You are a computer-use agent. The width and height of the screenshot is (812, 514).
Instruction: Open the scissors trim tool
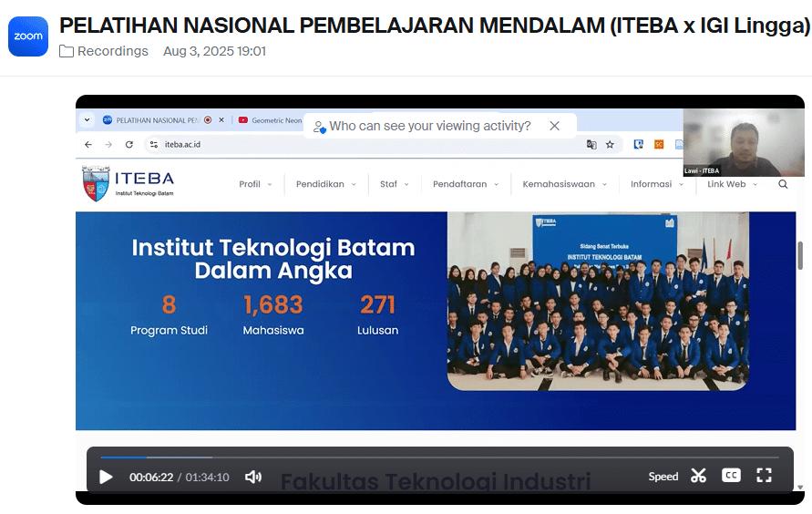point(698,475)
